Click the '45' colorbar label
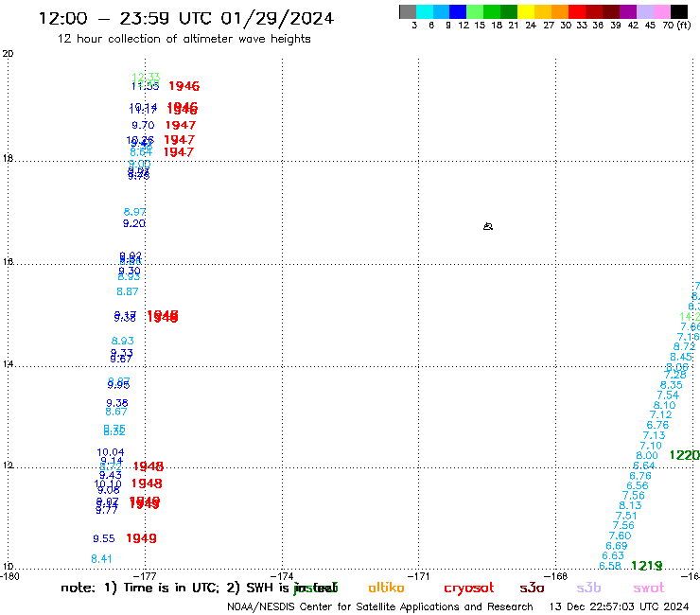This screenshot has width=700, height=615. click(x=650, y=25)
